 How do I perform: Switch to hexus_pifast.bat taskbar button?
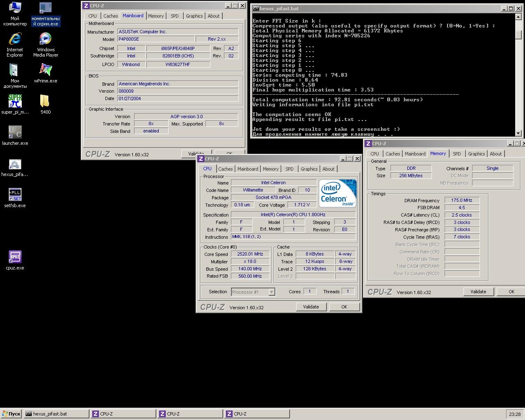click(x=56, y=414)
